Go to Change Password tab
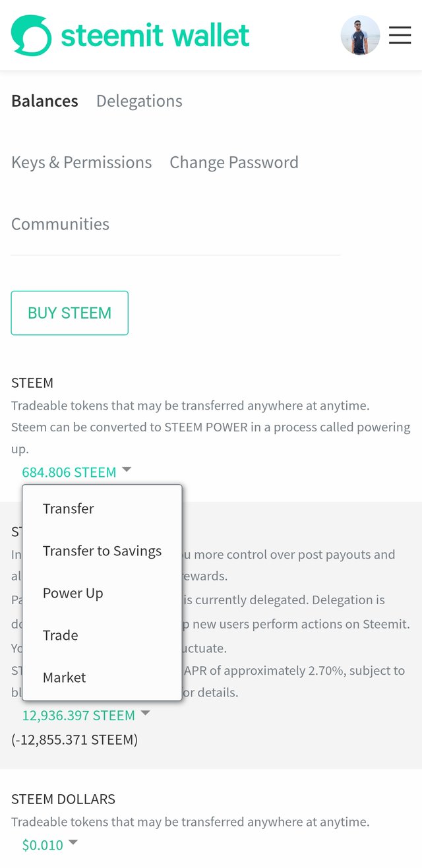 click(234, 162)
